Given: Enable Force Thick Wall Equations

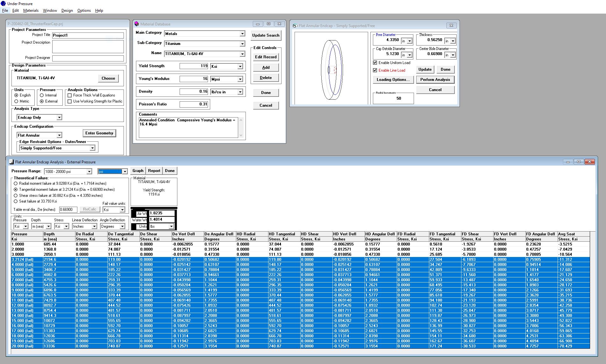Looking at the screenshot, I should point(70,95).
